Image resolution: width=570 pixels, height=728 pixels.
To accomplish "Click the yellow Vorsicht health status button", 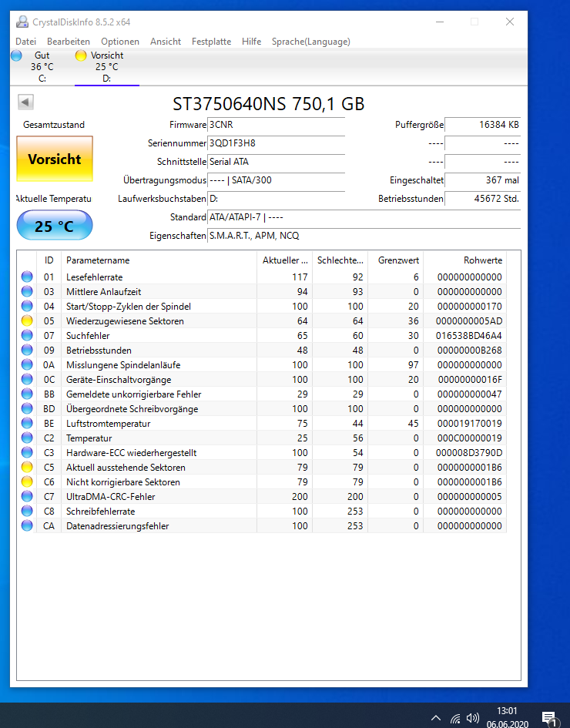I will pos(55,159).
